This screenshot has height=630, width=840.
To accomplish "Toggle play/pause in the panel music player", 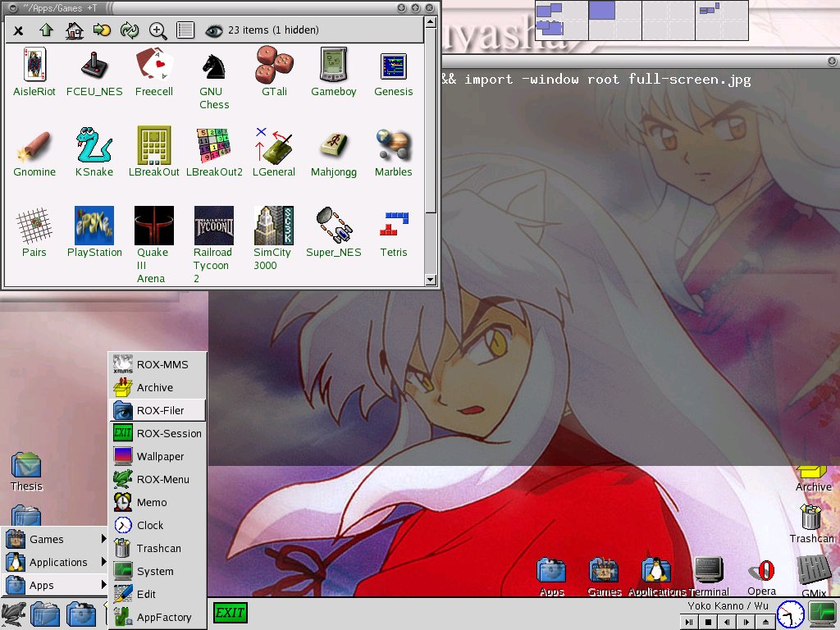I will [x=689, y=622].
